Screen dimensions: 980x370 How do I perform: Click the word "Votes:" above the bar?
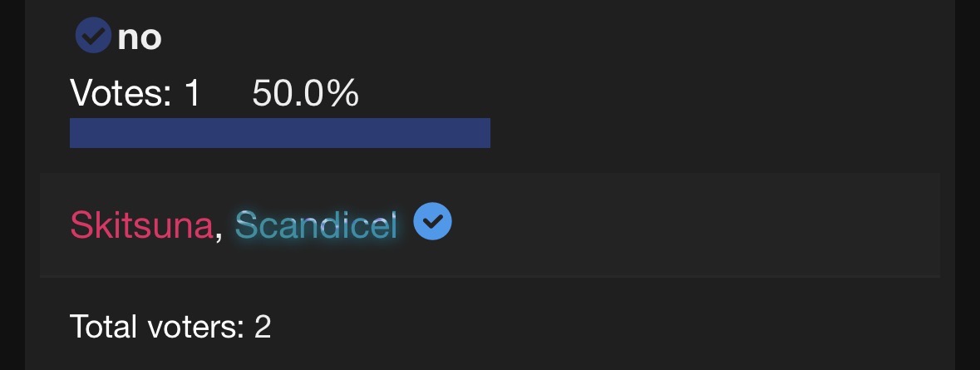coord(121,94)
